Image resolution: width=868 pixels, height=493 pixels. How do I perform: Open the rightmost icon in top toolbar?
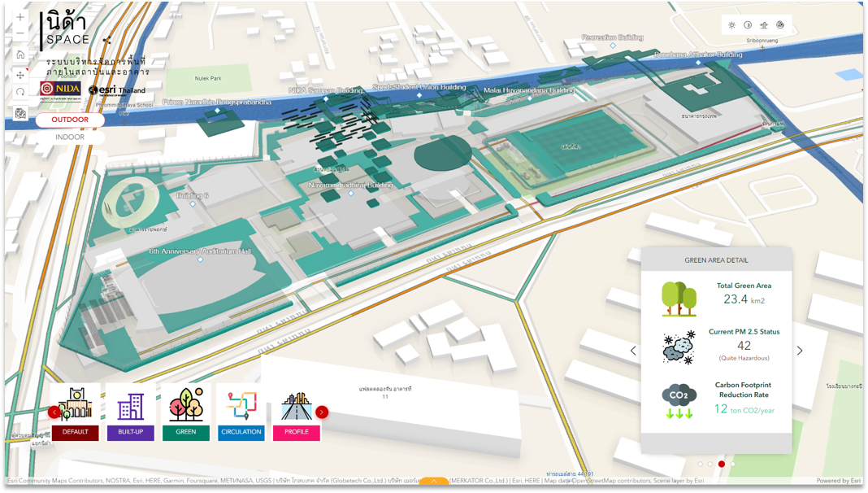(780, 25)
